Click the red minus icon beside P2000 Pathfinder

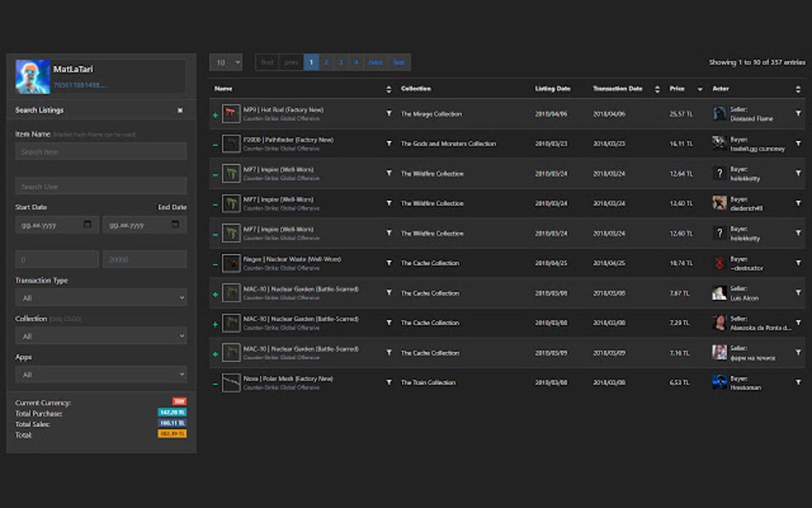click(216, 143)
